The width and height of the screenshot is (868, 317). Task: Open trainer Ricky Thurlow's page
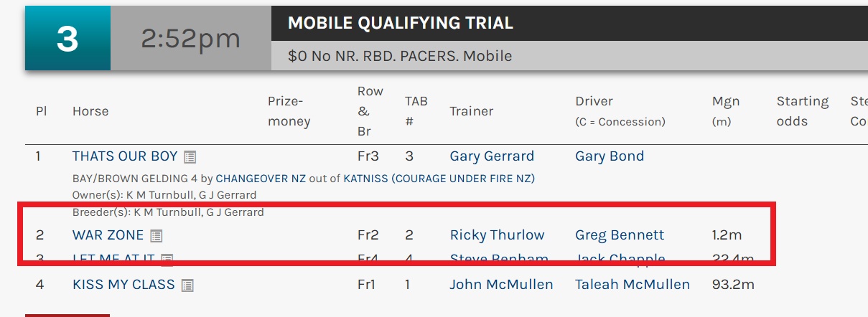(497, 235)
